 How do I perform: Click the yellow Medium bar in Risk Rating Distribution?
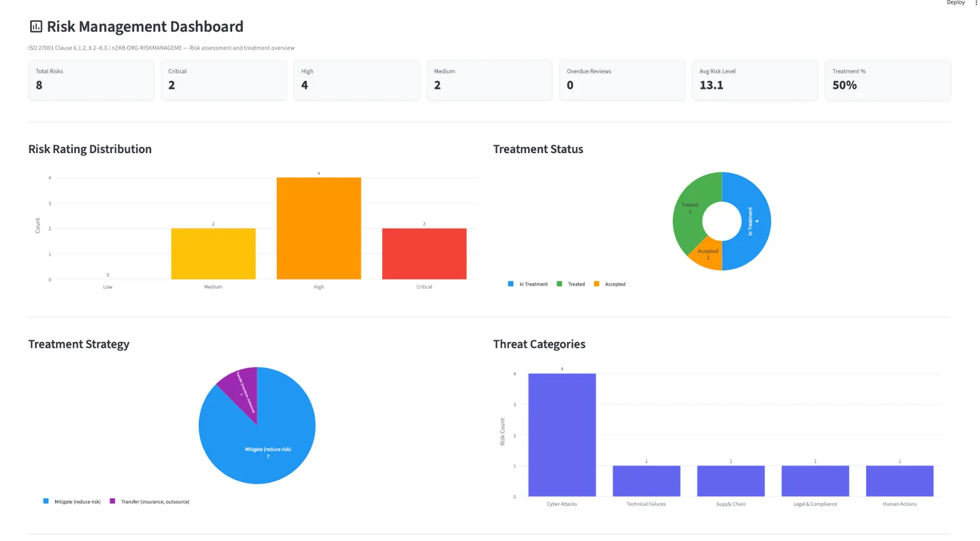coord(213,254)
